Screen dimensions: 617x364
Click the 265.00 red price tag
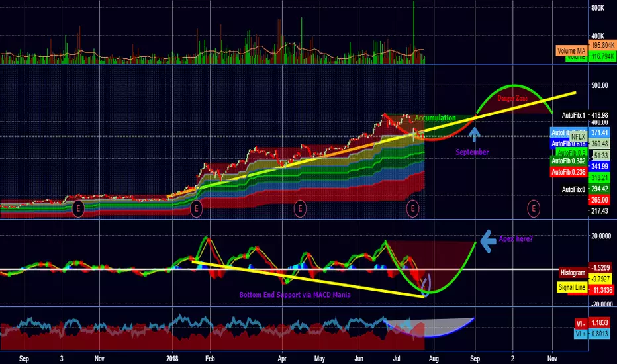(x=599, y=199)
